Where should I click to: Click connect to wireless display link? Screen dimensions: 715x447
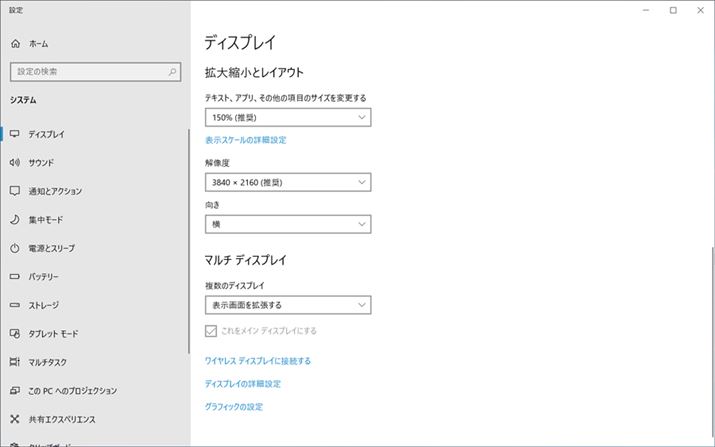[258, 361]
